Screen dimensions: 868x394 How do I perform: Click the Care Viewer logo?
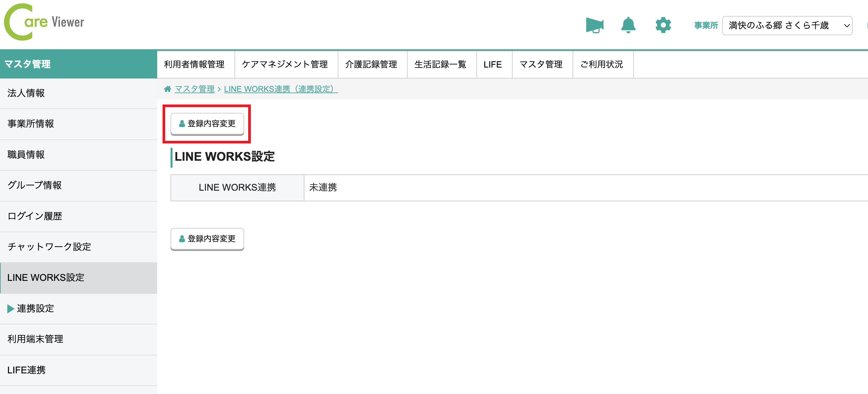coord(44,22)
